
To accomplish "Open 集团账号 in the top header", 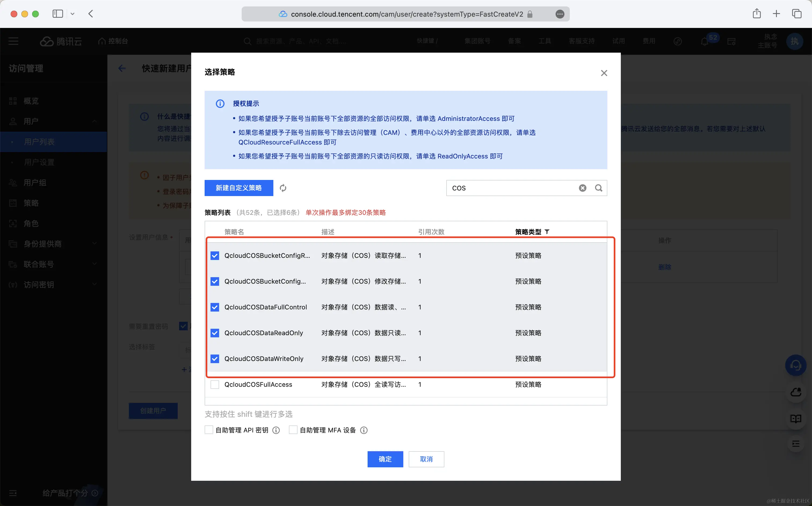I will [x=477, y=41].
